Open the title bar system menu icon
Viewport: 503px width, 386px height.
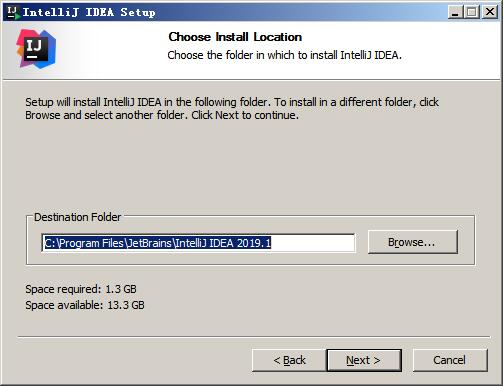(13, 12)
